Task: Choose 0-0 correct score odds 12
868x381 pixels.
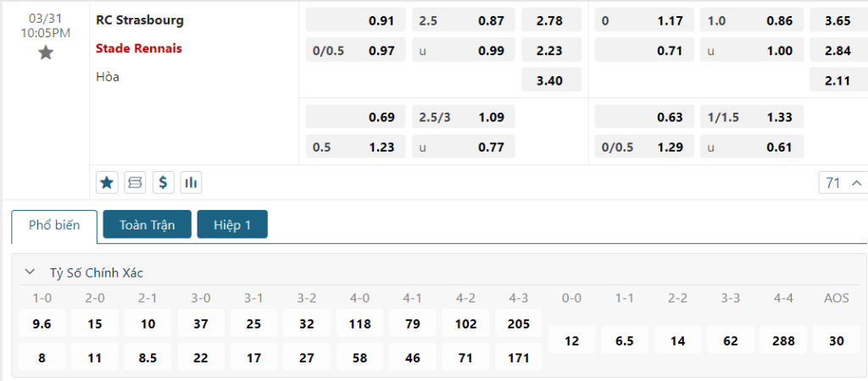Action: (x=572, y=340)
